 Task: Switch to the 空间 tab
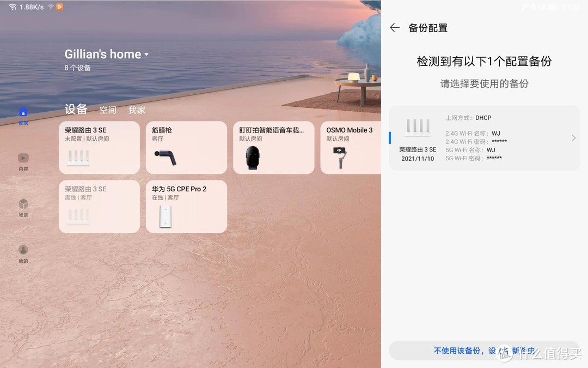click(107, 110)
